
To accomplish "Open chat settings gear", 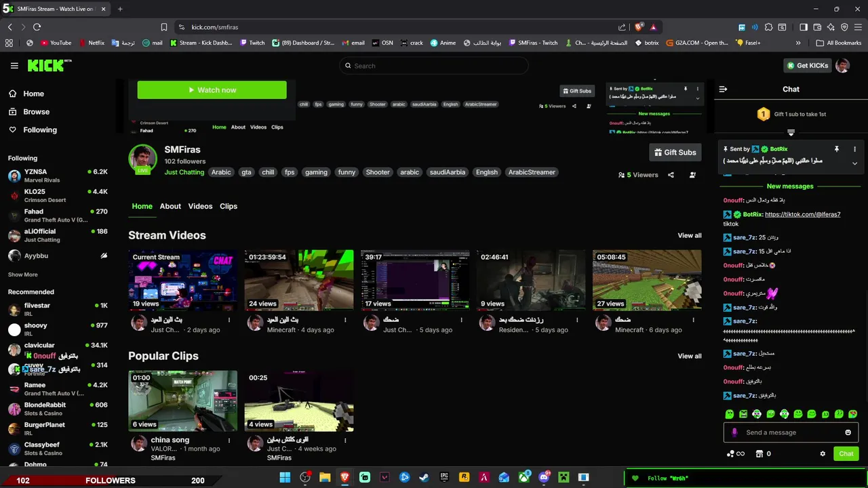I will 823,454.
